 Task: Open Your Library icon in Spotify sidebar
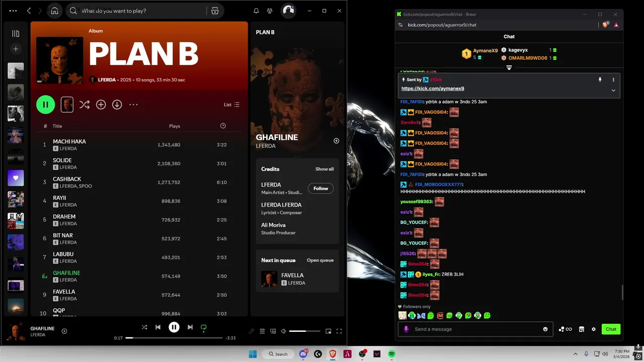point(16,34)
